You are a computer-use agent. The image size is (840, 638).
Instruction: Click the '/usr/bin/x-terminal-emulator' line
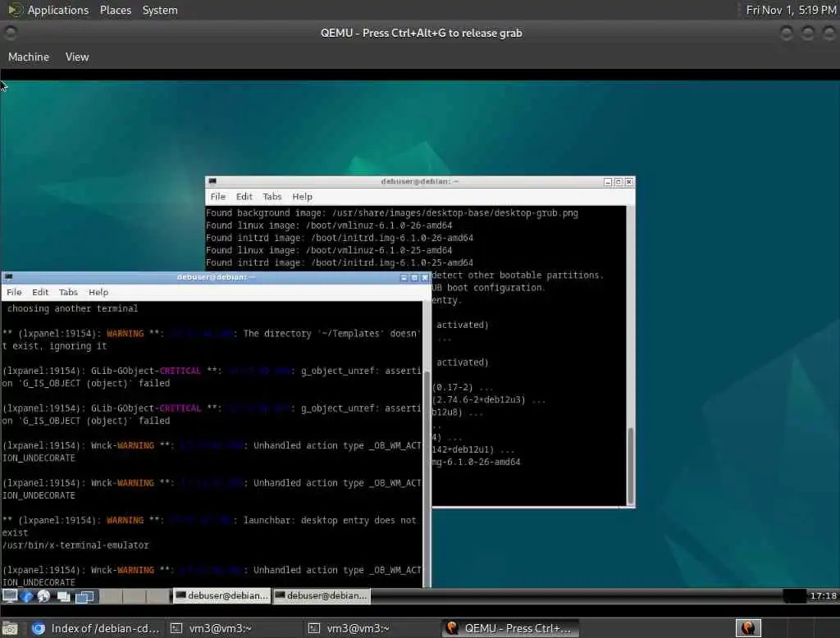tap(75, 545)
